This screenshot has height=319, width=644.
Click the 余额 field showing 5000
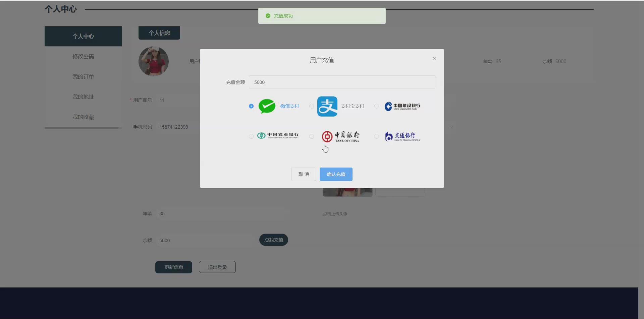[206, 240]
